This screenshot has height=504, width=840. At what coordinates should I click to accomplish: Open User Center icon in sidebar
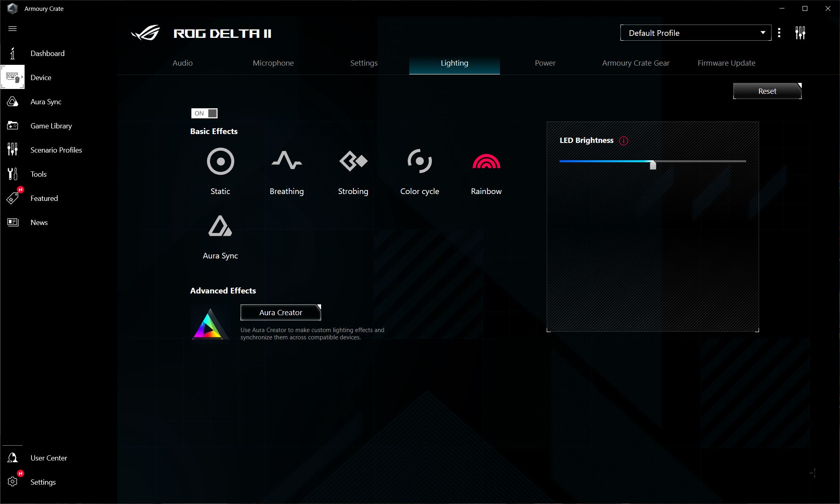tap(12, 458)
